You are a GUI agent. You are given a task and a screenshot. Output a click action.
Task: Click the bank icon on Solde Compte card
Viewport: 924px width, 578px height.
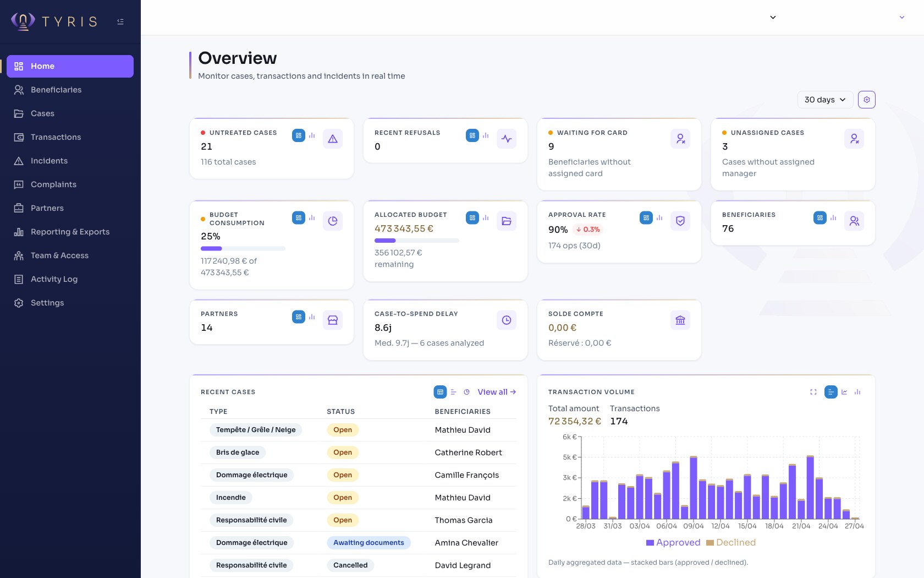tap(680, 320)
